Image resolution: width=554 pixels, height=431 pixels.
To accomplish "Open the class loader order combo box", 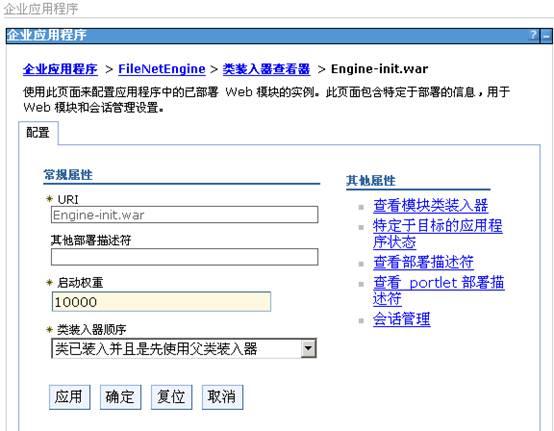I will pos(184,349).
